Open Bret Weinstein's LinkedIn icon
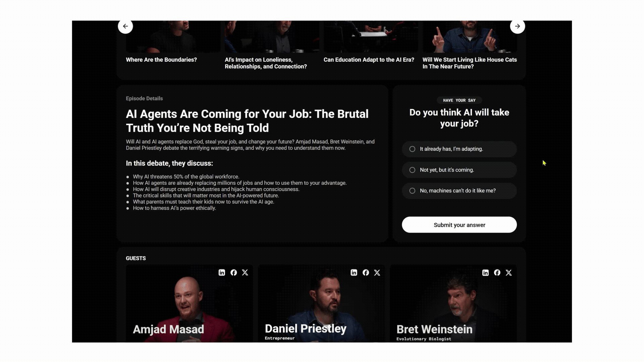 pyautogui.click(x=486, y=273)
